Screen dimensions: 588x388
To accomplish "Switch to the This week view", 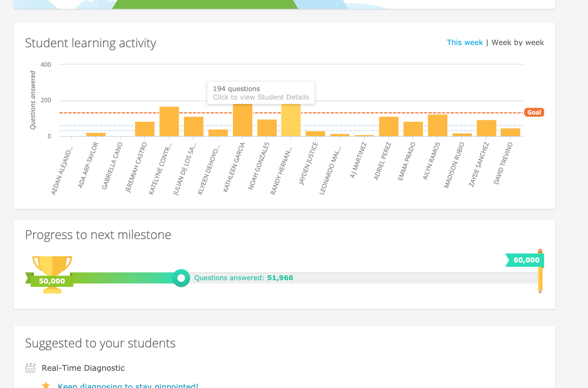I will [x=465, y=43].
